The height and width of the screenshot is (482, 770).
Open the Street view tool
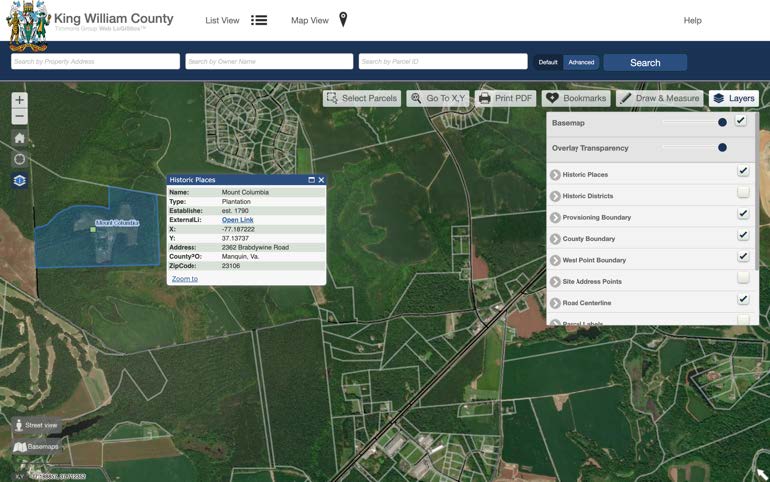point(36,425)
